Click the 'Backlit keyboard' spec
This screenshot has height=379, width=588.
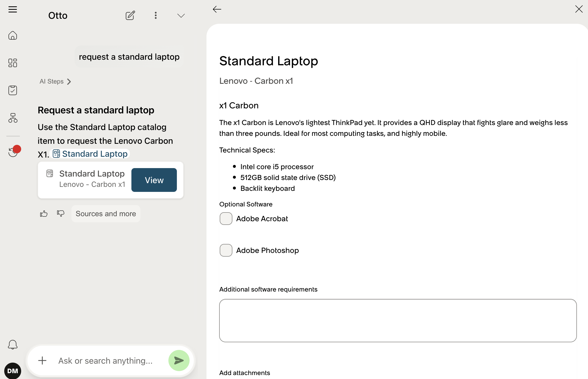[x=268, y=188]
